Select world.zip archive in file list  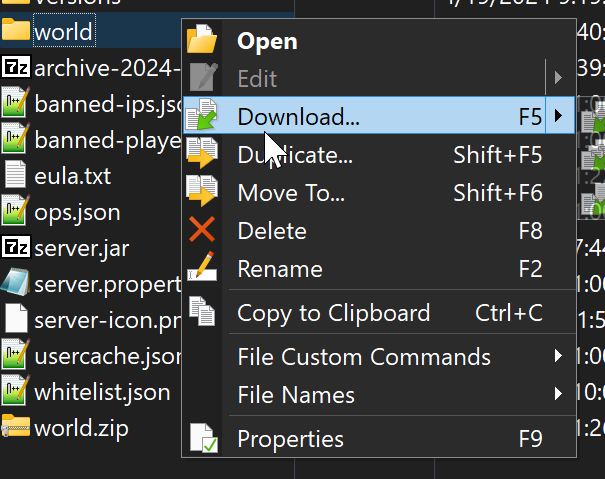[80, 429]
